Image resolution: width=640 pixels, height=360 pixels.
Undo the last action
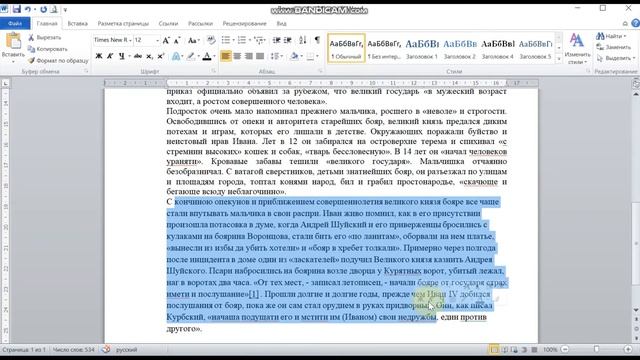click(x=28, y=9)
